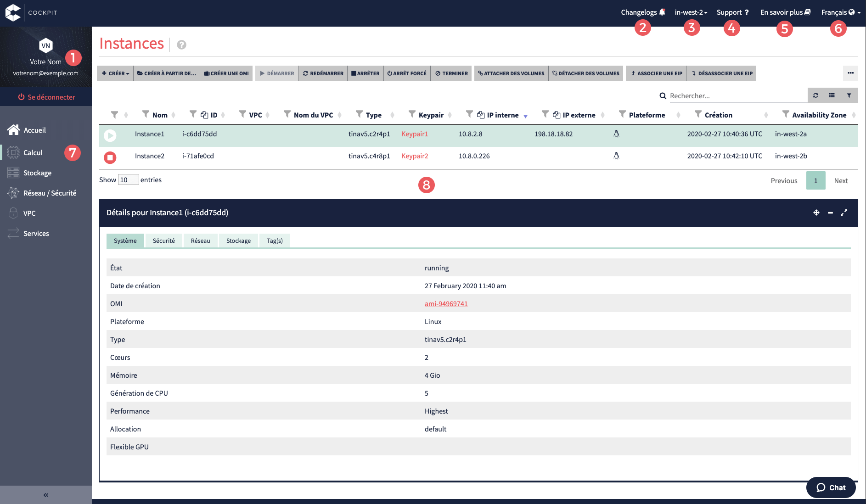Image resolution: width=866 pixels, height=504 pixels.
Task: Open Calcul in the sidebar
Action: pyautogui.click(x=33, y=152)
